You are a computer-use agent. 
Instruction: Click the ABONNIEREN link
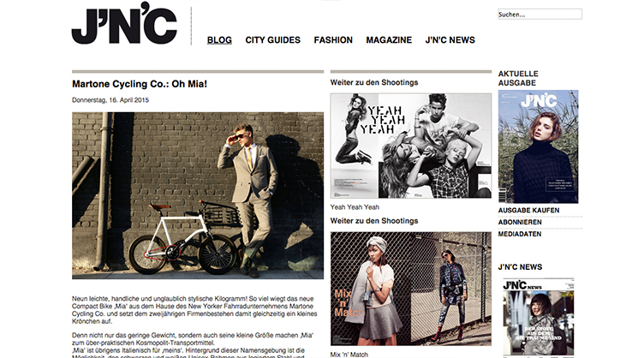520,222
